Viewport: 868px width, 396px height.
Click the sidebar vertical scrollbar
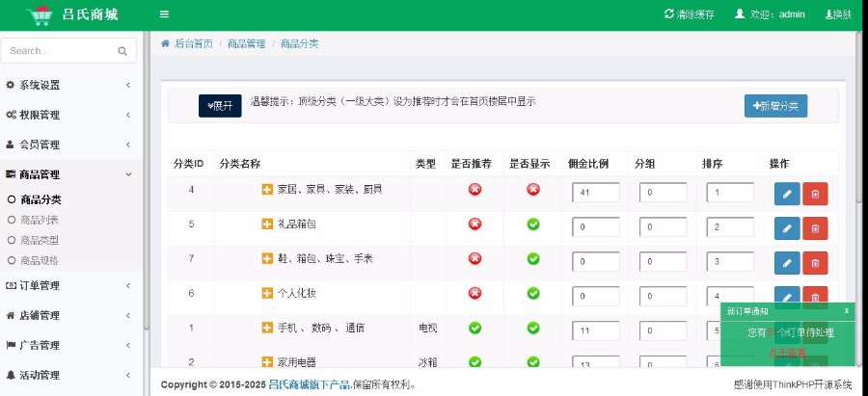[147, 180]
